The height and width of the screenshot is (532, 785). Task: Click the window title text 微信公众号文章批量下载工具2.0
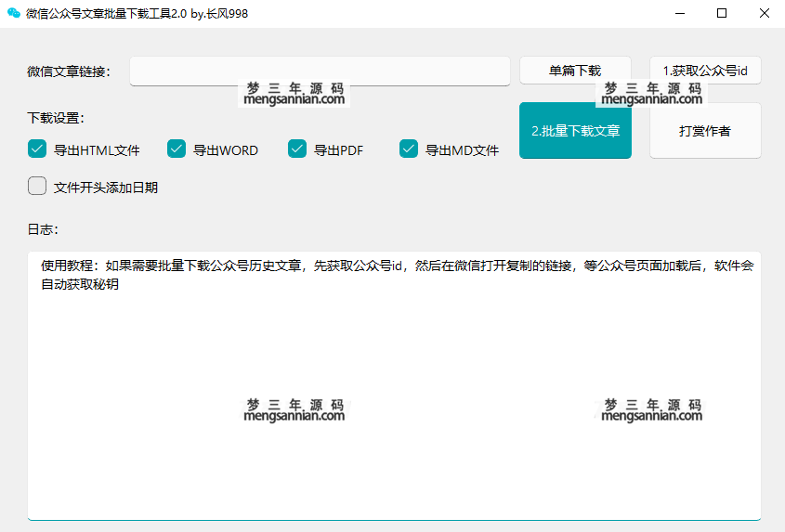[x=107, y=14]
